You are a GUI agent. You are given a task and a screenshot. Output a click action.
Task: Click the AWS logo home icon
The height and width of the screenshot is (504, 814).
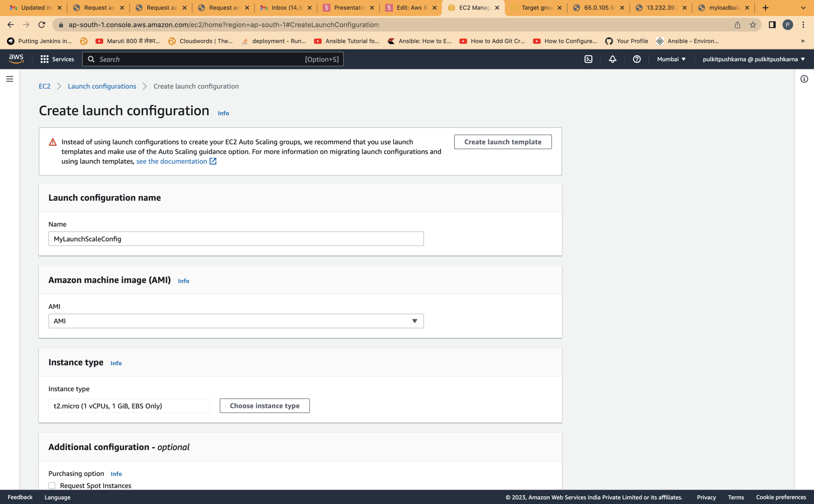click(x=16, y=59)
